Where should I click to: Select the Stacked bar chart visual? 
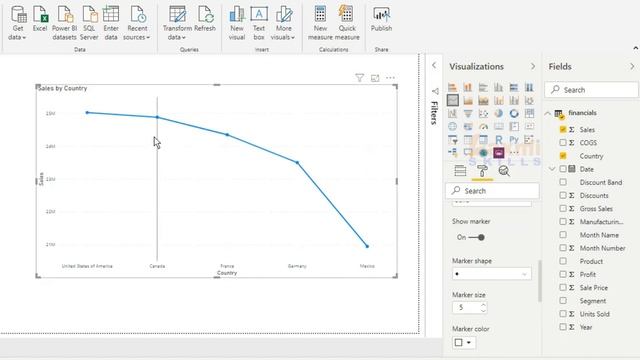pos(452,87)
